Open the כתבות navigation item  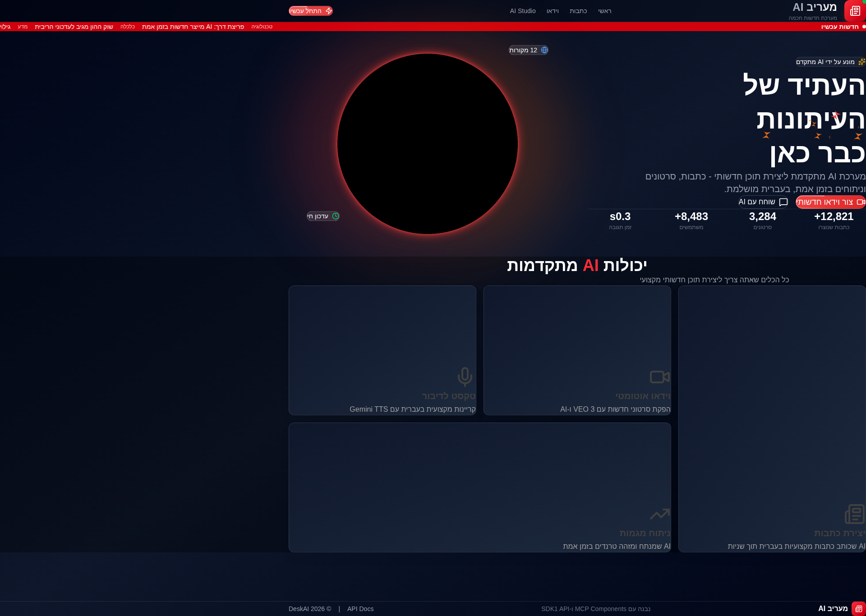[x=578, y=11]
